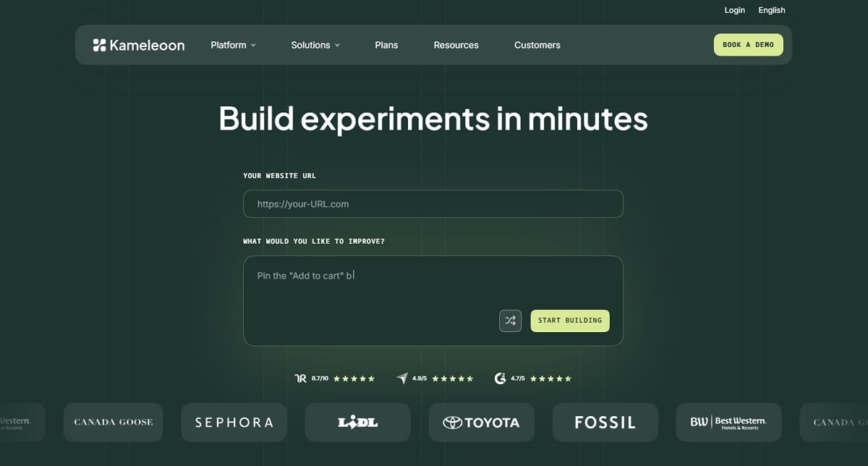Screen dimensions: 868x466
Task: Click the 8.7/10 rating stars
Action: tap(354, 378)
